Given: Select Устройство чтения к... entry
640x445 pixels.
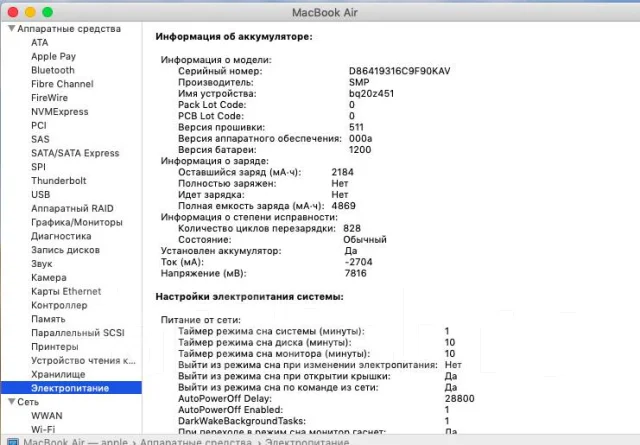Looking at the screenshot, I should pos(83,361).
